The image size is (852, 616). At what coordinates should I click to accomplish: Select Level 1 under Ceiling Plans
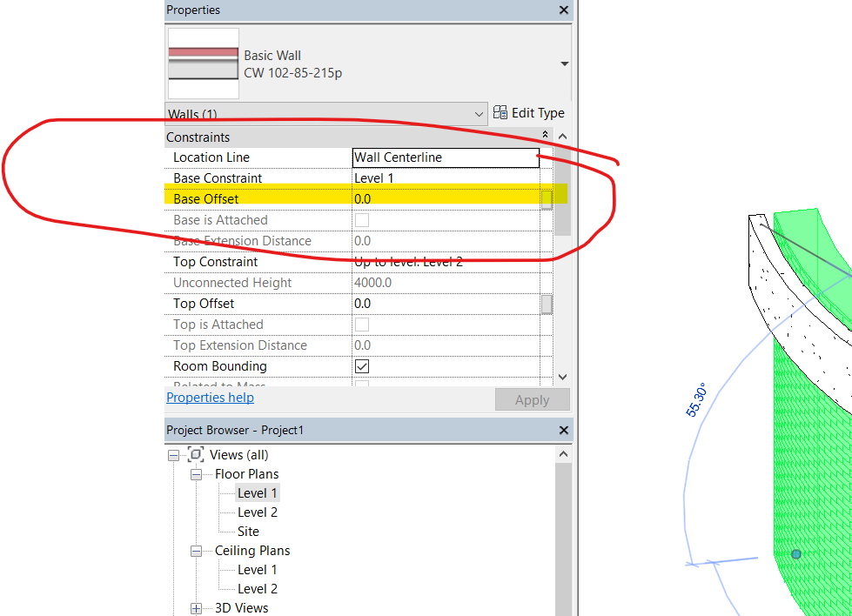(x=257, y=569)
